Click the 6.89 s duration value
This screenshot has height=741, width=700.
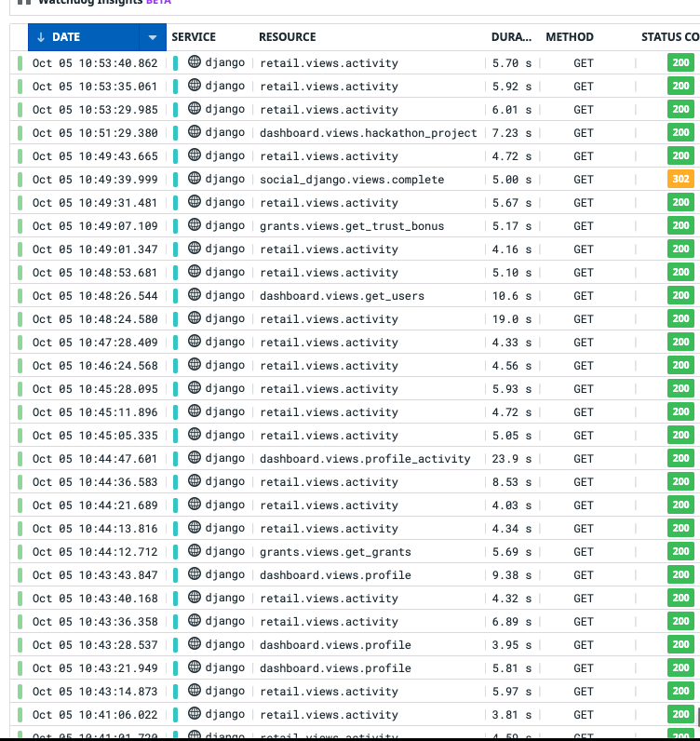click(x=511, y=622)
